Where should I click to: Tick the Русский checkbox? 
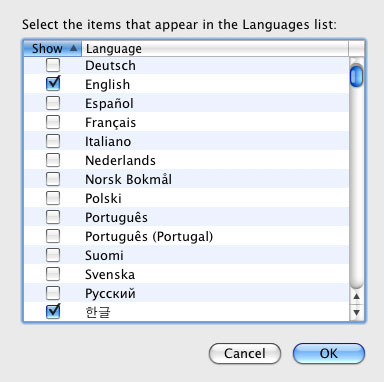[53, 293]
